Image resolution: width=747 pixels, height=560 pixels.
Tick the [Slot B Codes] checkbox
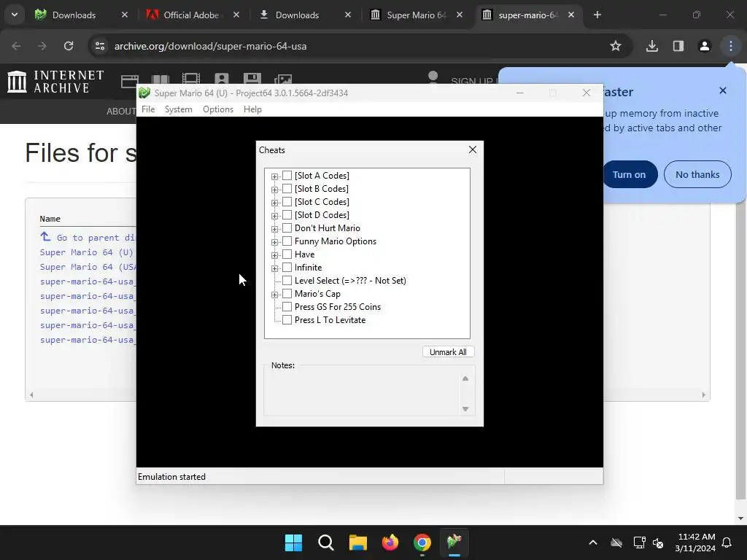[x=287, y=189]
